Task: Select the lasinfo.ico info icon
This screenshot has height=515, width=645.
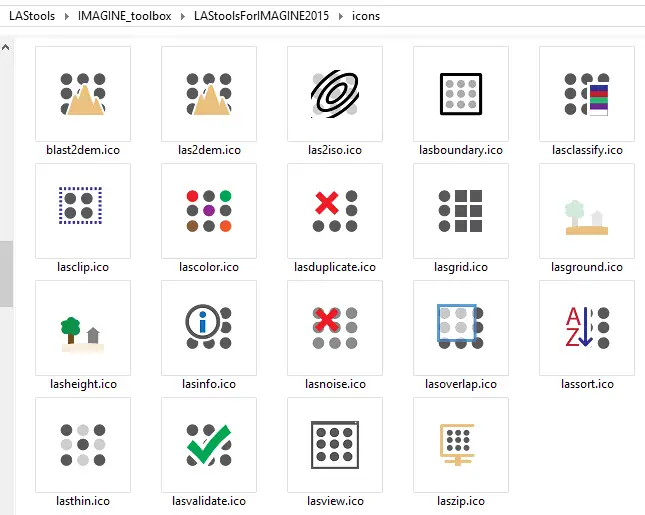Action: 209,328
